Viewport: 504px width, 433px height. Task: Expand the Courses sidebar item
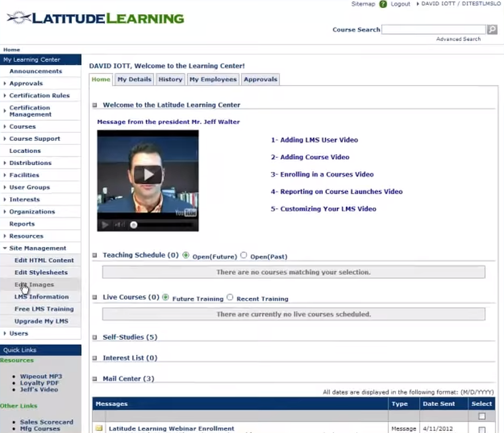click(x=23, y=126)
